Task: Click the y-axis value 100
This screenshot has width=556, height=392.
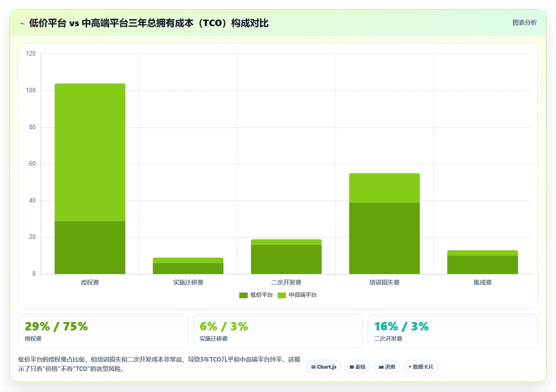Action: pos(30,91)
